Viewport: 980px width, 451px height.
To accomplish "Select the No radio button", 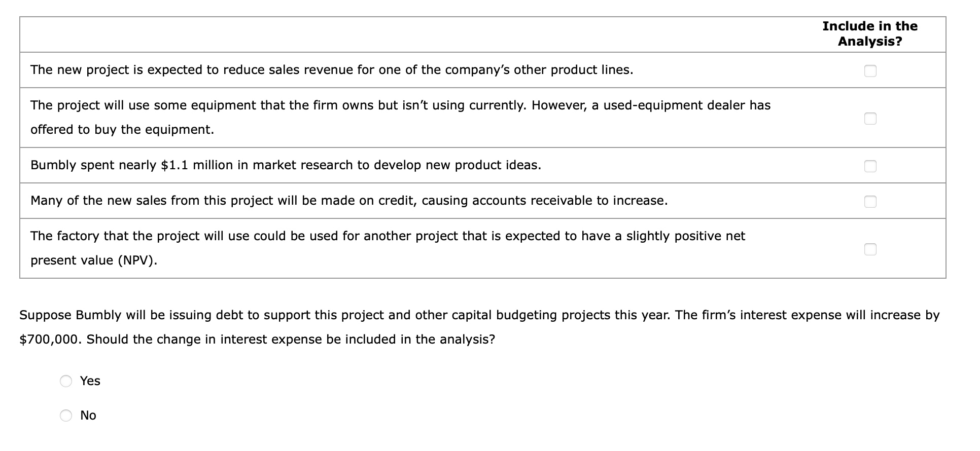I will point(66,416).
